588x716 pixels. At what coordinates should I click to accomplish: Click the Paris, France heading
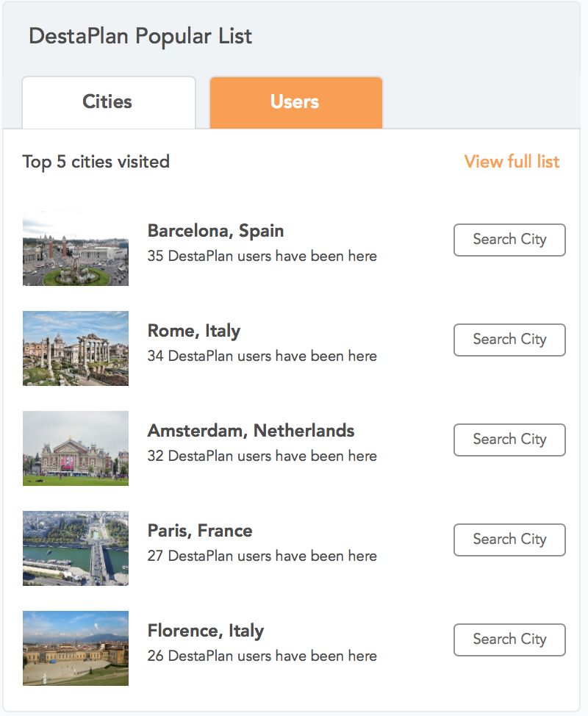click(x=200, y=531)
